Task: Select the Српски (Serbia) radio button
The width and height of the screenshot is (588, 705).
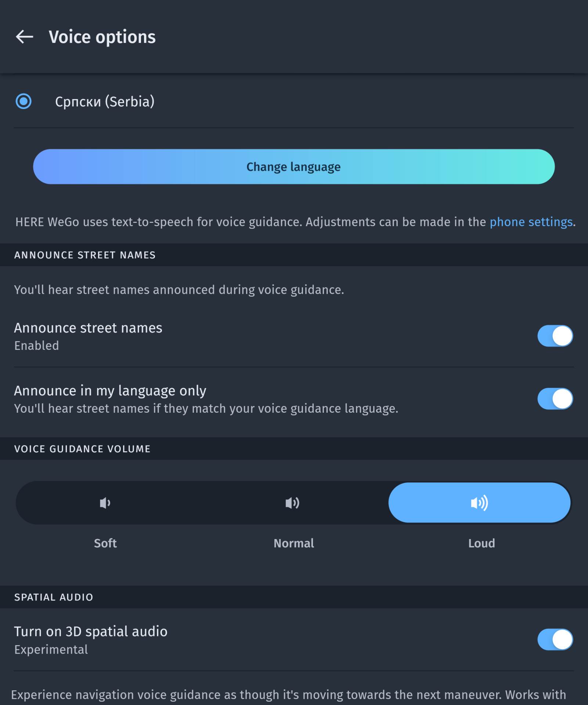Action: tap(24, 101)
